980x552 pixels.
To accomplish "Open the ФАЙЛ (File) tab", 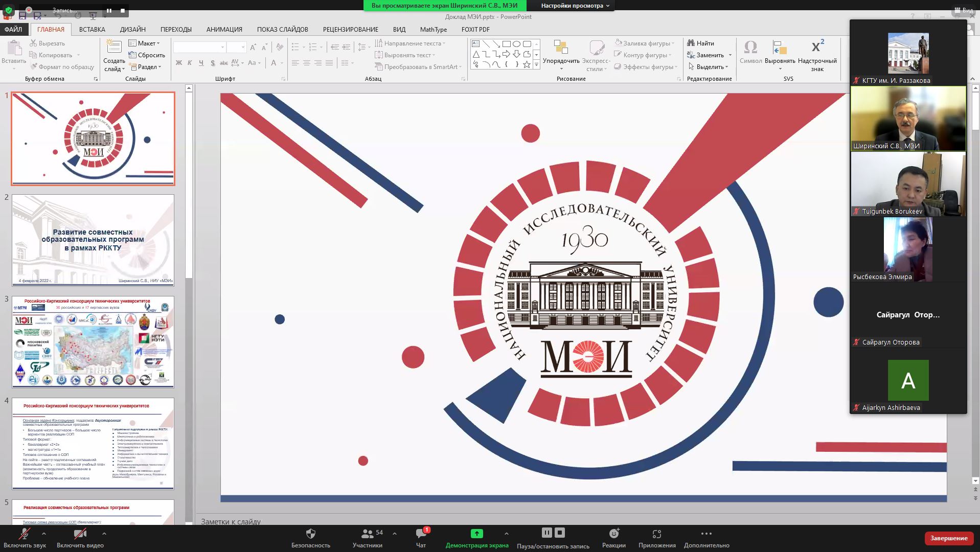I will [x=14, y=30].
